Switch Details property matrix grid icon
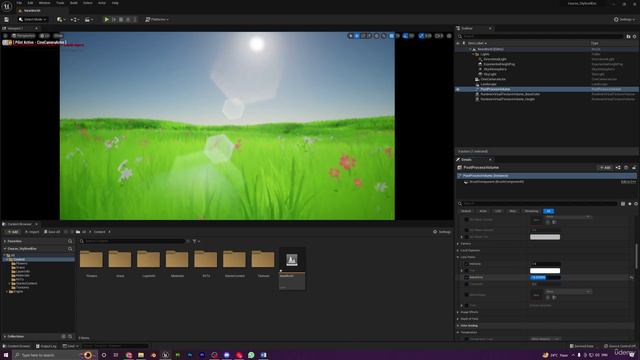 [x=623, y=204]
